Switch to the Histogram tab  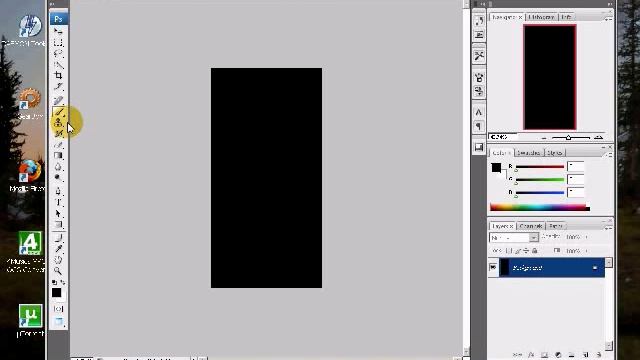pos(542,17)
